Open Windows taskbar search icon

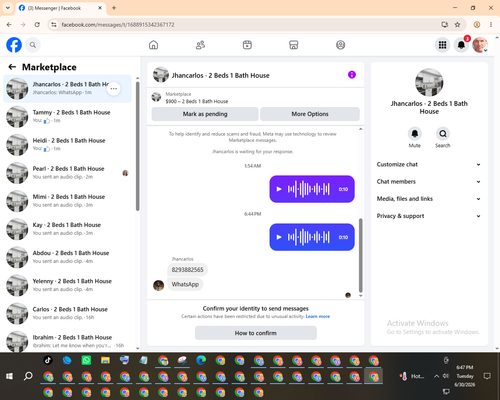28,376
